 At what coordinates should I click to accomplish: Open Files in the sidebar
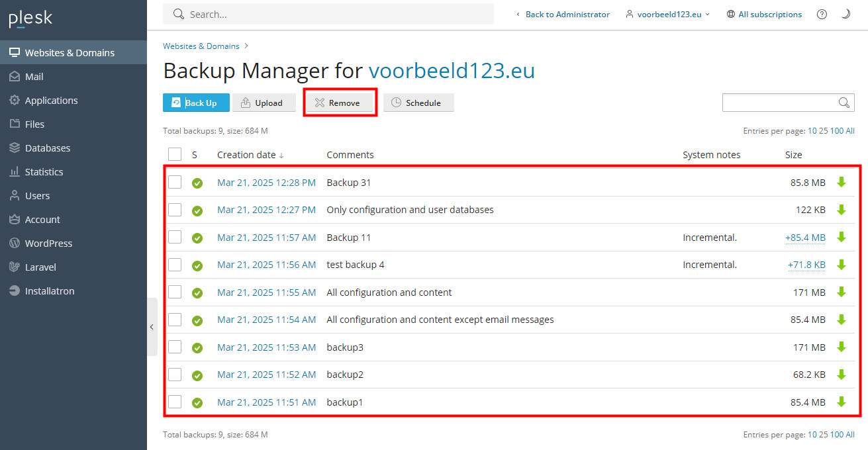[73, 124]
